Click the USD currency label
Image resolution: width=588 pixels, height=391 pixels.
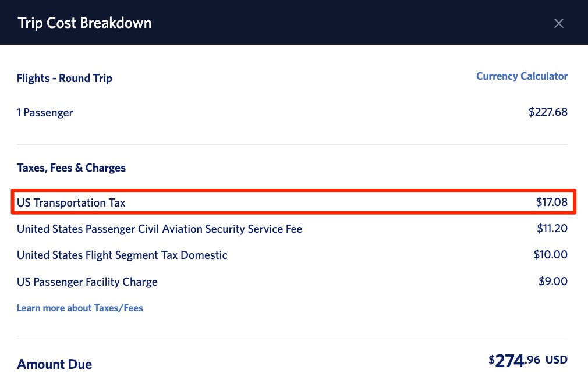(x=556, y=360)
